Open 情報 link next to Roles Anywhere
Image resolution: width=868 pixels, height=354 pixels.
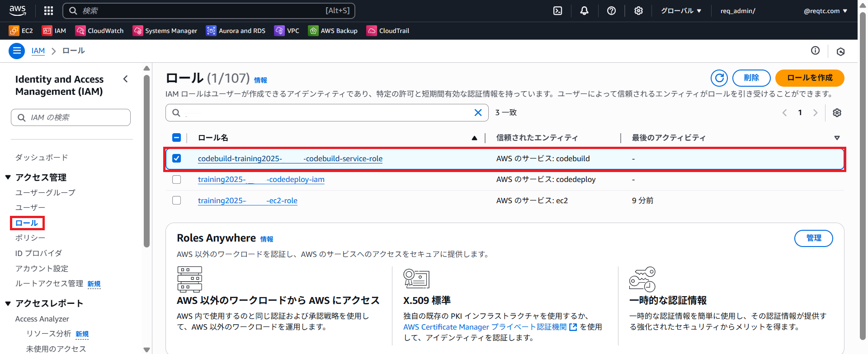pyautogui.click(x=267, y=239)
